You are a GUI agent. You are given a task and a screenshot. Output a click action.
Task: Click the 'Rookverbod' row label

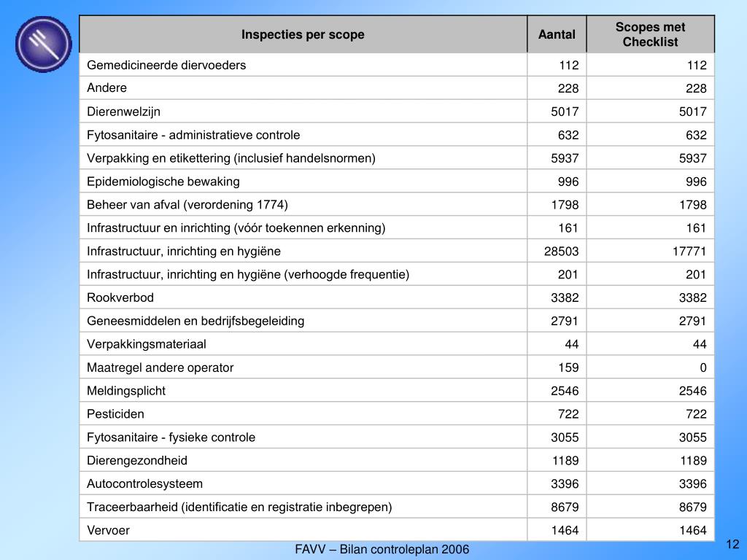[120, 297]
